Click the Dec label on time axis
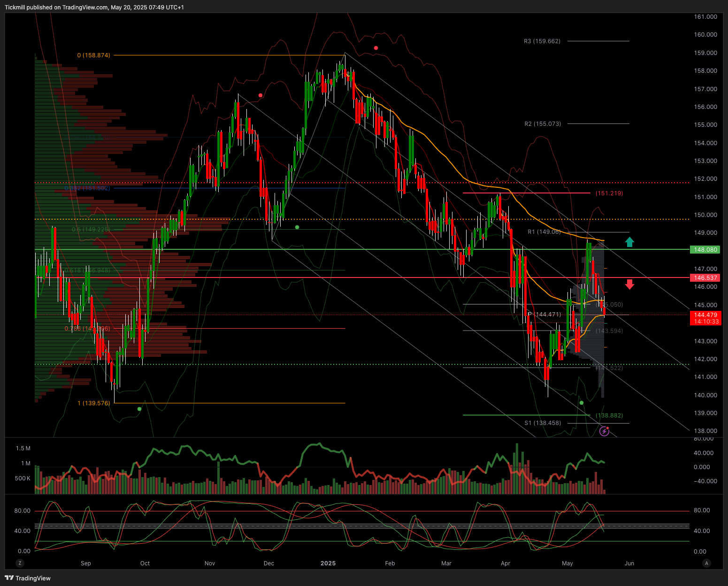The height and width of the screenshot is (586, 728). tap(269, 563)
